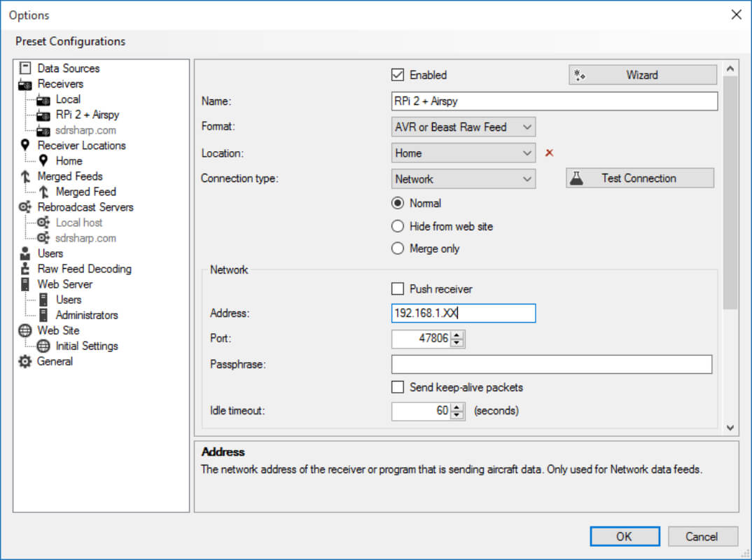Click the Merged Feeds arrow icon
Viewport: 752px width, 560px height.
25,176
